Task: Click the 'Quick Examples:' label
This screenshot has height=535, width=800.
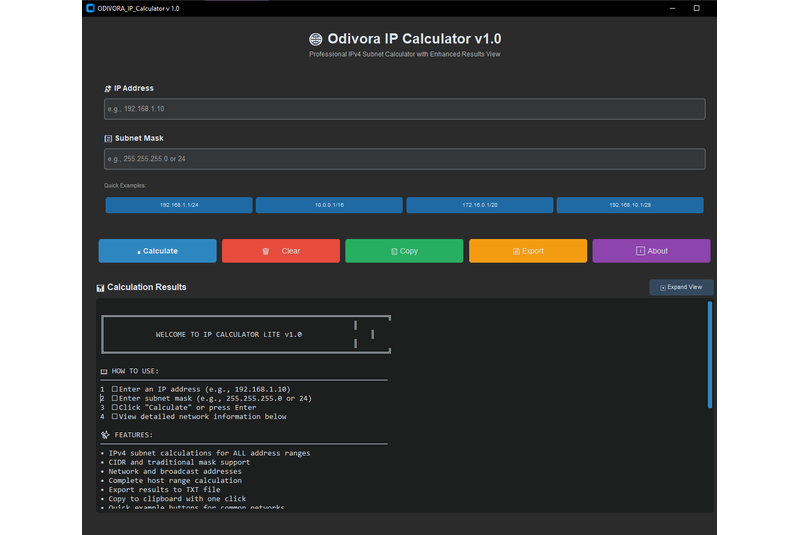Action: 125,186
